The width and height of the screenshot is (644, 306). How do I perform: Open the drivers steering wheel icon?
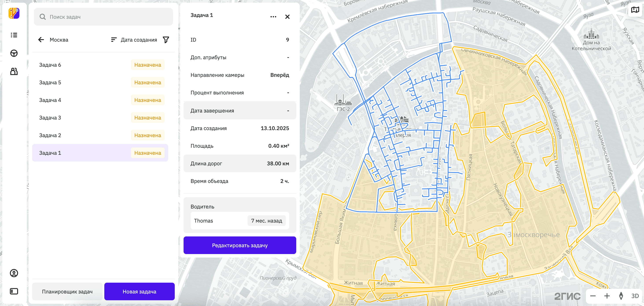(14, 53)
